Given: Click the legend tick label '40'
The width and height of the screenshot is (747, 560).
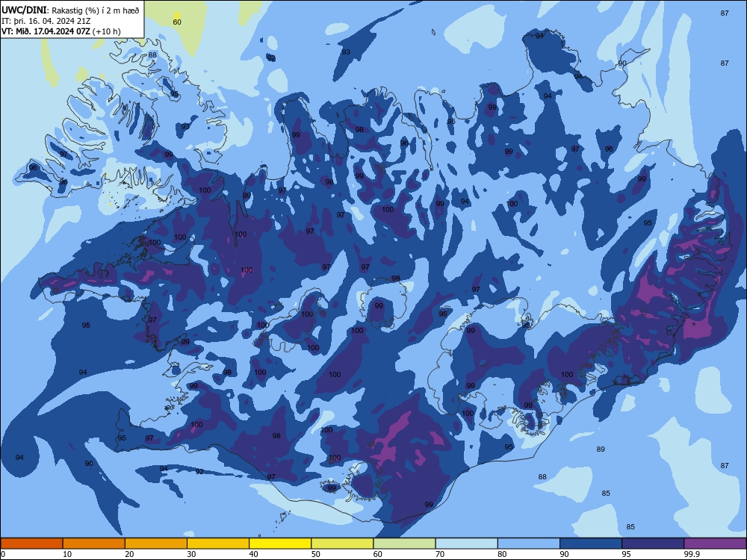Looking at the screenshot, I should tap(253, 554).
